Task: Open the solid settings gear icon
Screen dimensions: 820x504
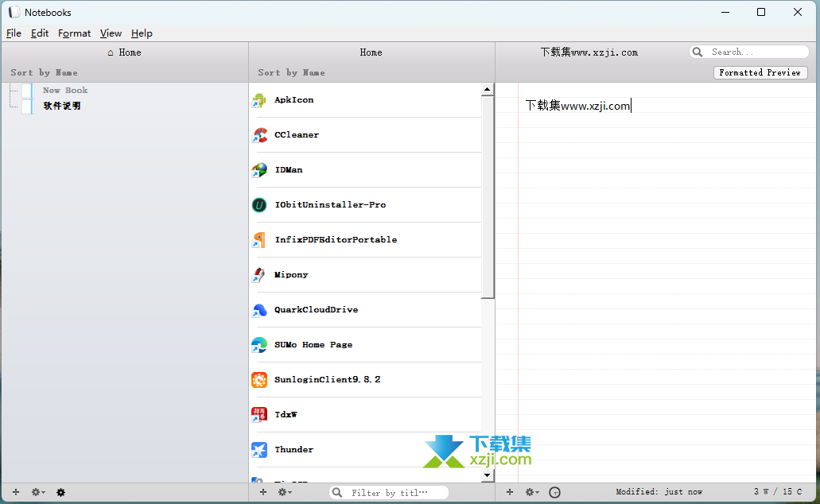Action: click(60, 492)
